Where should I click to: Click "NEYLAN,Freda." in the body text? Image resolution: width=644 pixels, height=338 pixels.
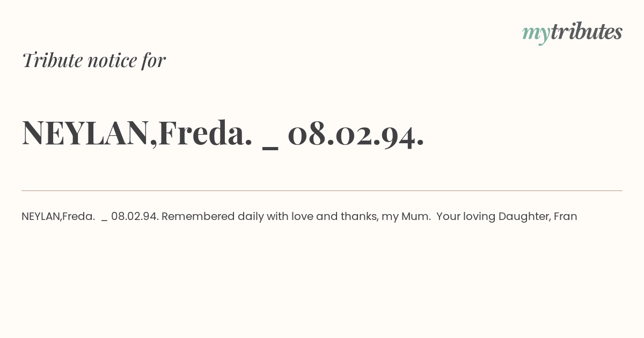58,217
